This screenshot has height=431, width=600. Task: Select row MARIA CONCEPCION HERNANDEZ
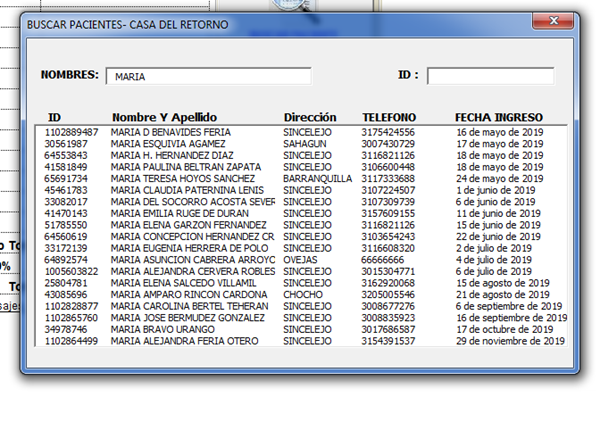pyautogui.click(x=301, y=237)
